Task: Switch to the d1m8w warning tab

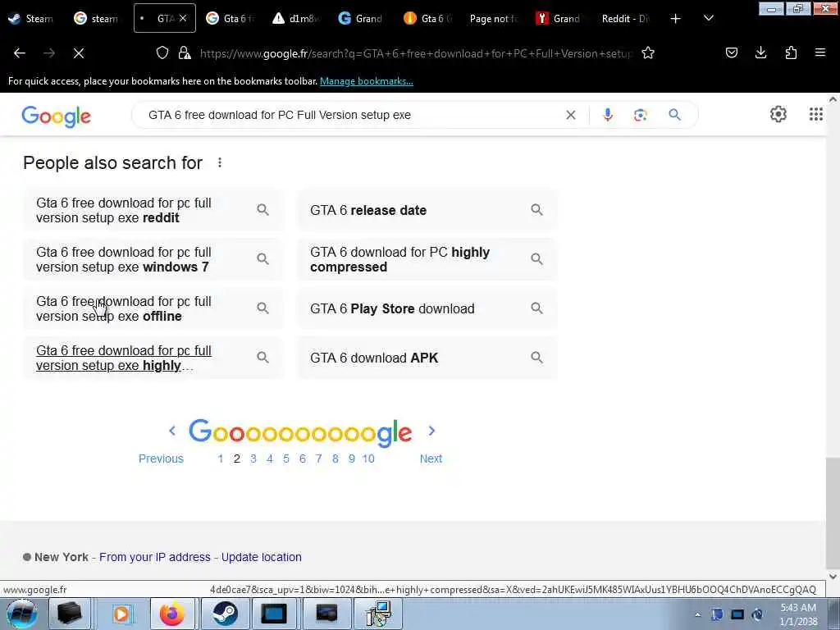Action: pos(296,19)
